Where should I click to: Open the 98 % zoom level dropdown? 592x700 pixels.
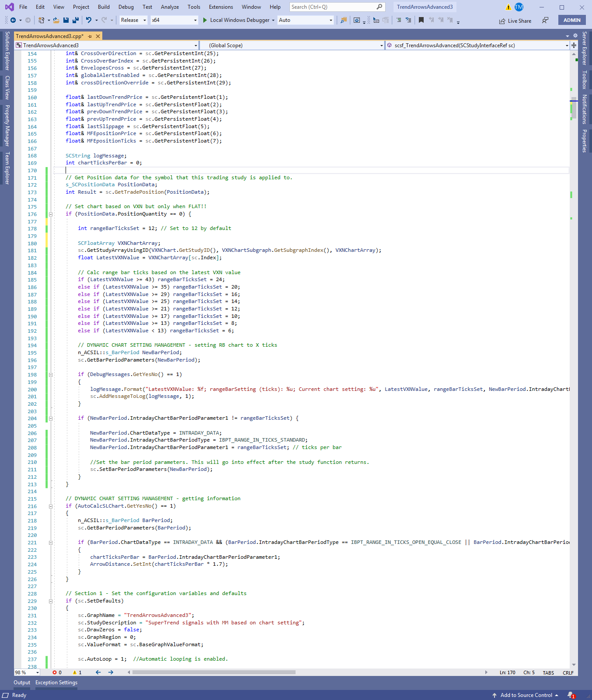coord(27,672)
